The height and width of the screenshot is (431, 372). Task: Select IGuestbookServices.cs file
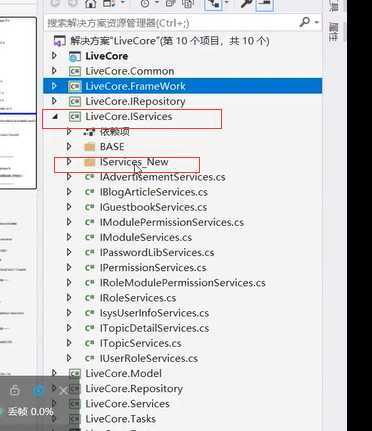click(x=153, y=207)
